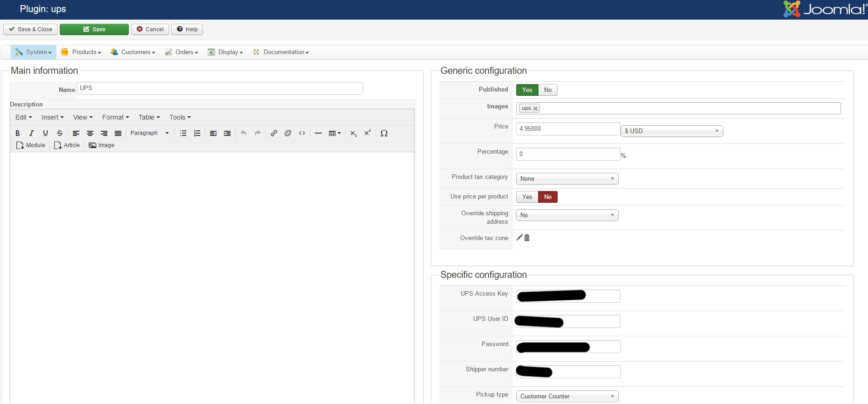Set Published to Yes
The width and height of the screenshot is (868, 404).
pos(527,90)
